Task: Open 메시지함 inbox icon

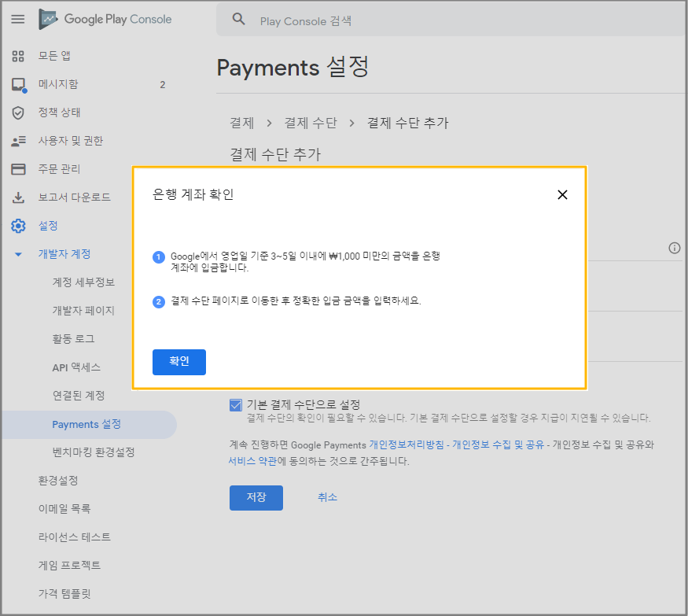Action: pyautogui.click(x=18, y=84)
